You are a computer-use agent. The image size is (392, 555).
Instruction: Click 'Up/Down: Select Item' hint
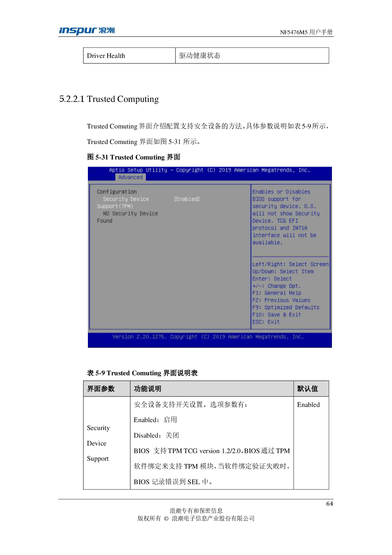[283, 271]
